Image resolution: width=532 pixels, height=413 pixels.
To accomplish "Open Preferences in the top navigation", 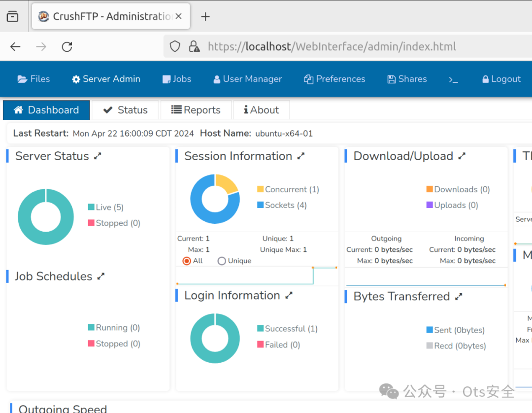I will coord(334,79).
